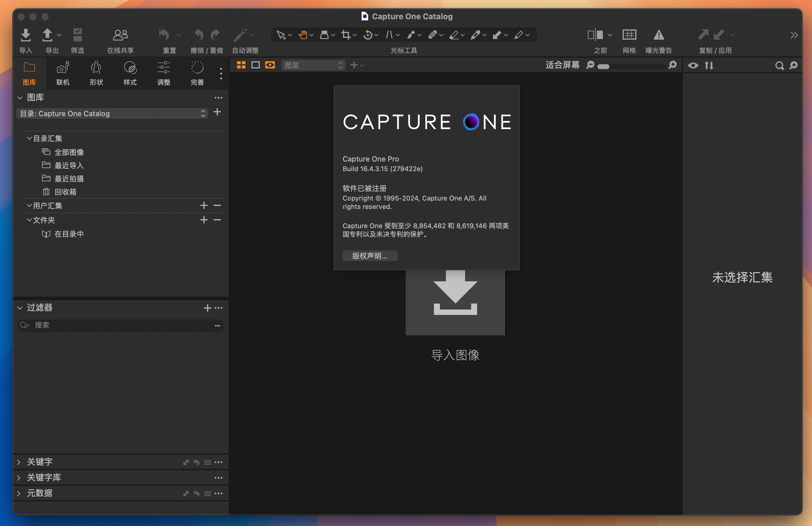The height and width of the screenshot is (526, 812).
Task: Toggle Before (之前) comparison view
Action: click(595, 35)
